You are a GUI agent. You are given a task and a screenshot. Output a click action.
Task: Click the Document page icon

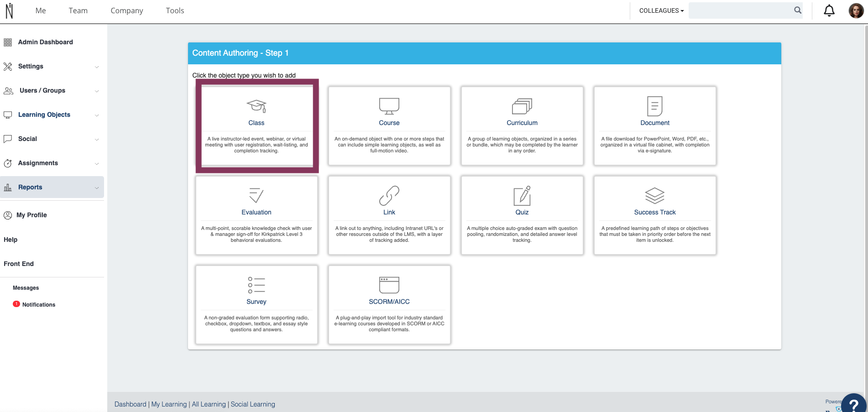pos(655,106)
